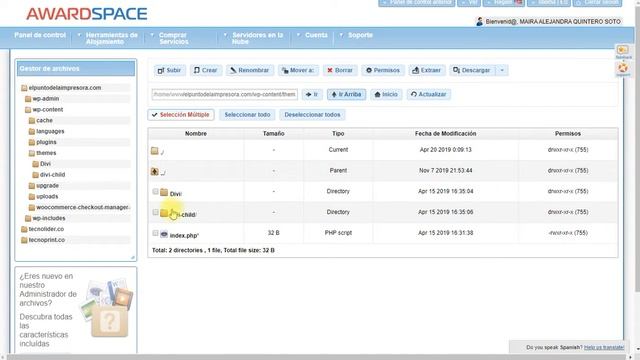
Task: Open upgrade folder in tree
Action: pyautogui.click(x=47, y=186)
